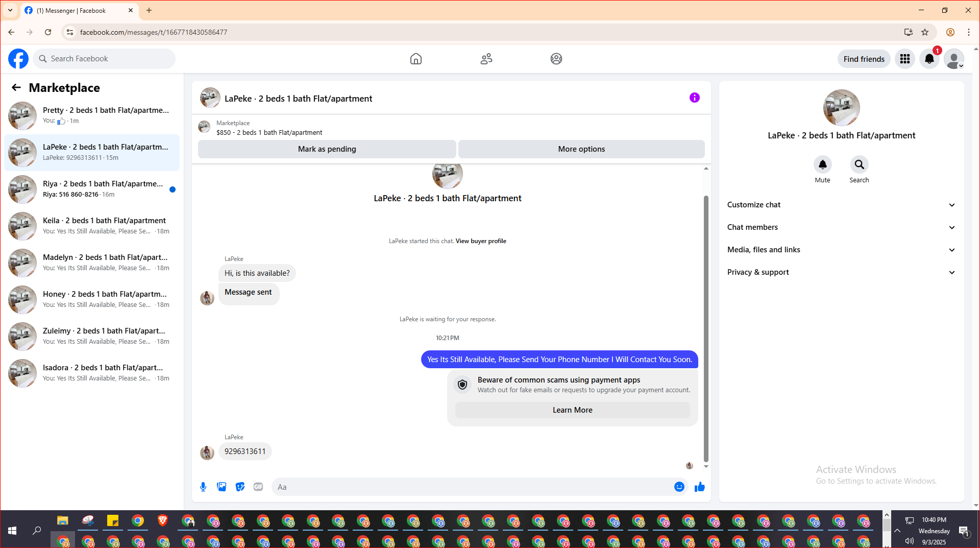Close the Messenger browser tab
The height and width of the screenshot is (548, 980).
tap(131, 10)
